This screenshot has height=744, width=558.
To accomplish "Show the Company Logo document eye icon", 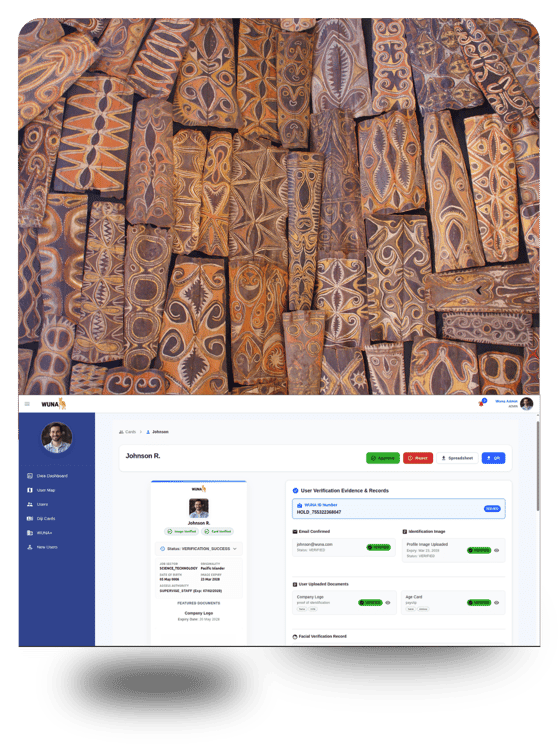I will (x=388, y=603).
